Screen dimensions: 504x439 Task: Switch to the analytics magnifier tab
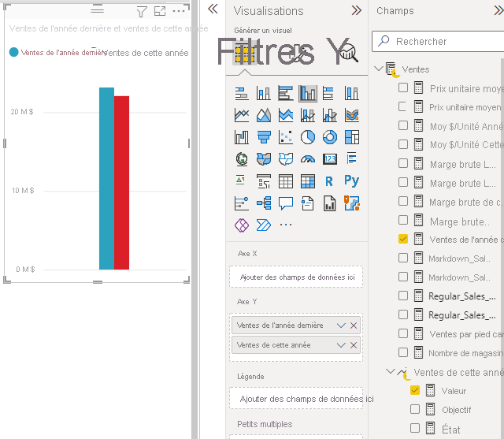tap(348, 53)
